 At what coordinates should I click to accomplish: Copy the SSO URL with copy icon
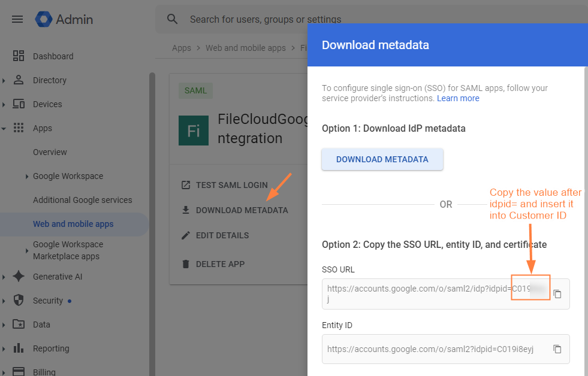(x=557, y=294)
